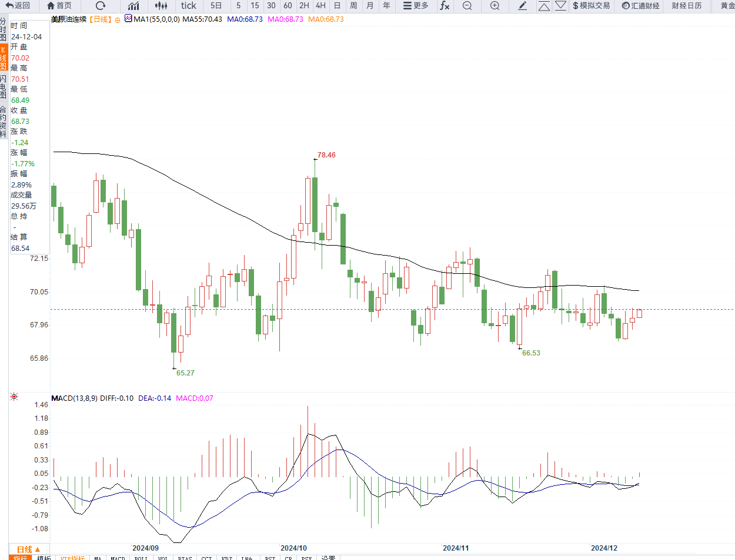735x560 pixels.
Task: Click the 返回 back button
Action: pos(18,6)
